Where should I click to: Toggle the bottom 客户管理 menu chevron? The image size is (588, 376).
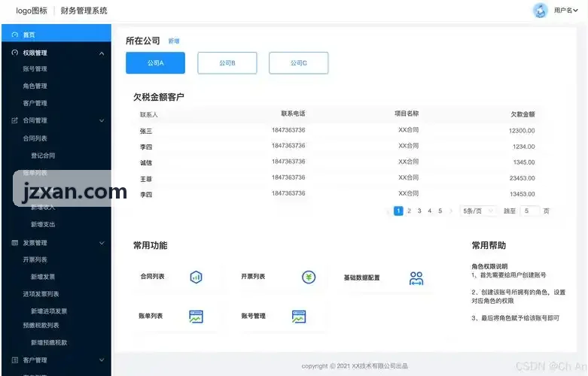click(x=102, y=360)
